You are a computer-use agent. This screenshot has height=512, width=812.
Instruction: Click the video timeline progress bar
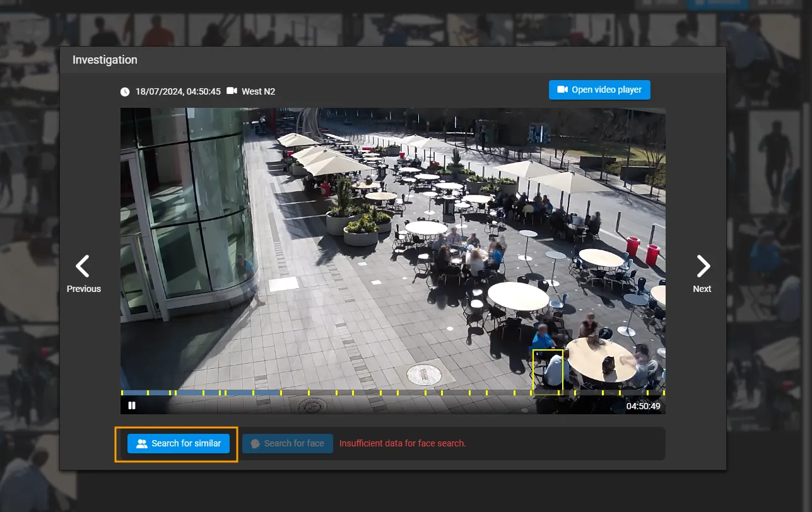pos(392,393)
